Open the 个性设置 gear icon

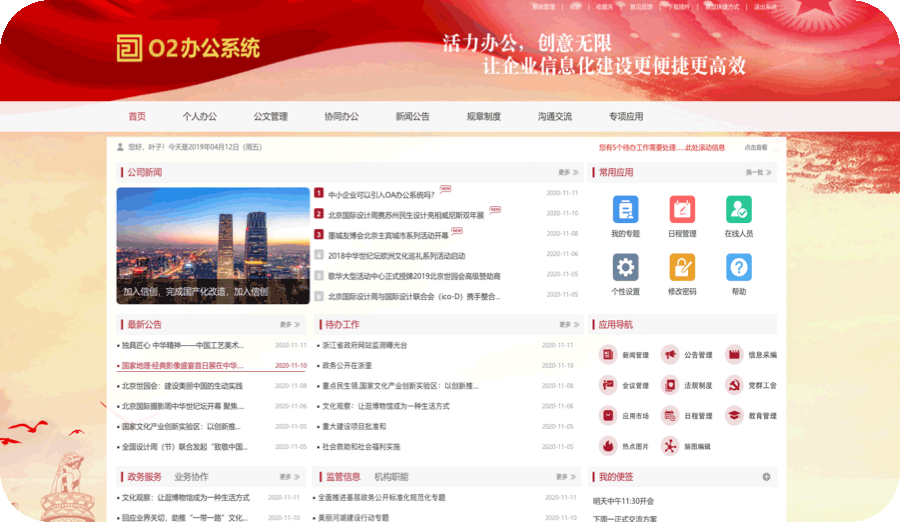click(x=625, y=267)
